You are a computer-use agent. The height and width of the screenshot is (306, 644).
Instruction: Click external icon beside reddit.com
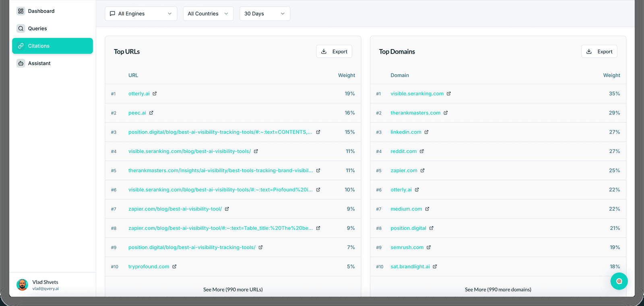[422, 151]
